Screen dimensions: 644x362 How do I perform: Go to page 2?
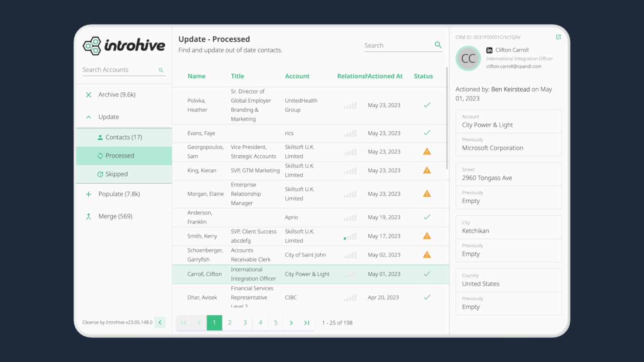[x=230, y=323]
